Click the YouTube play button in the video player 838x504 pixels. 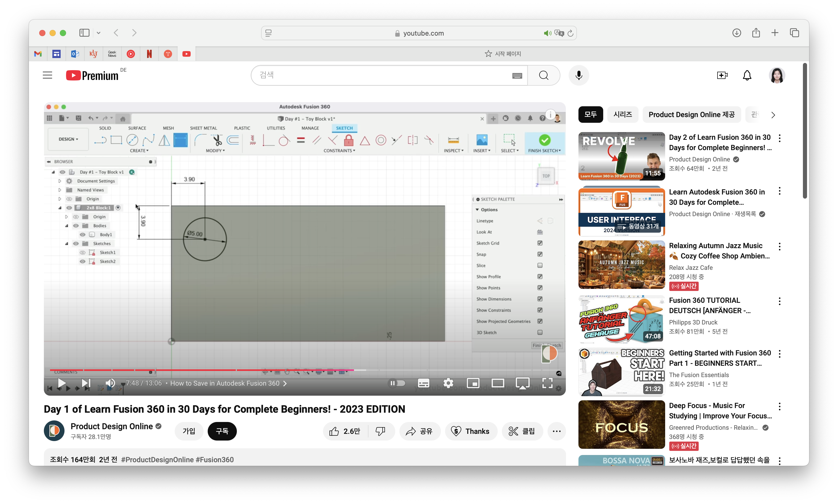(x=61, y=383)
